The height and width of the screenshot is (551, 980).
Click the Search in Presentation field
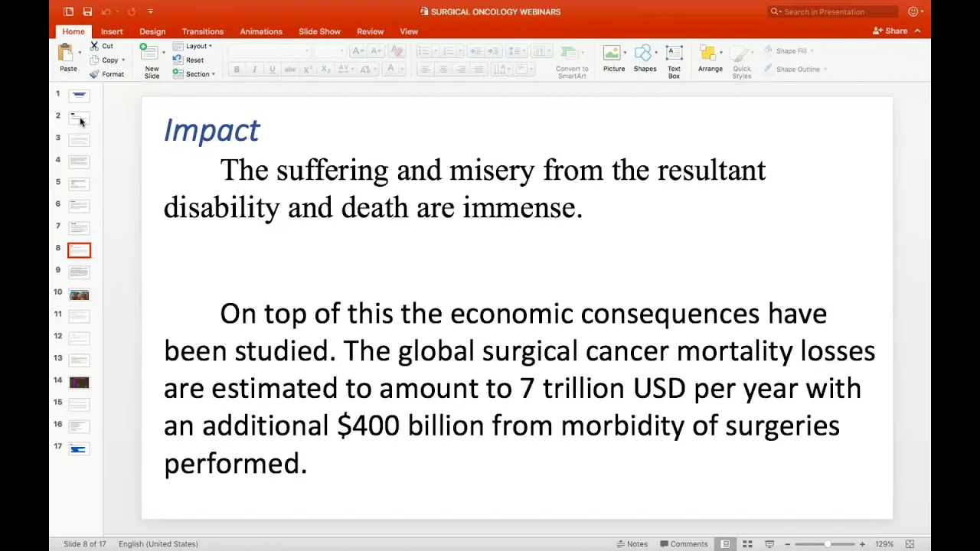coord(833,11)
